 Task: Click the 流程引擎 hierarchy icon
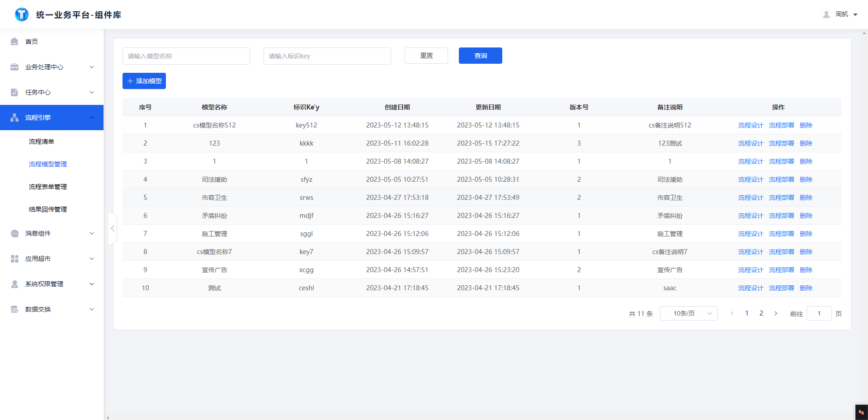click(x=14, y=118)
